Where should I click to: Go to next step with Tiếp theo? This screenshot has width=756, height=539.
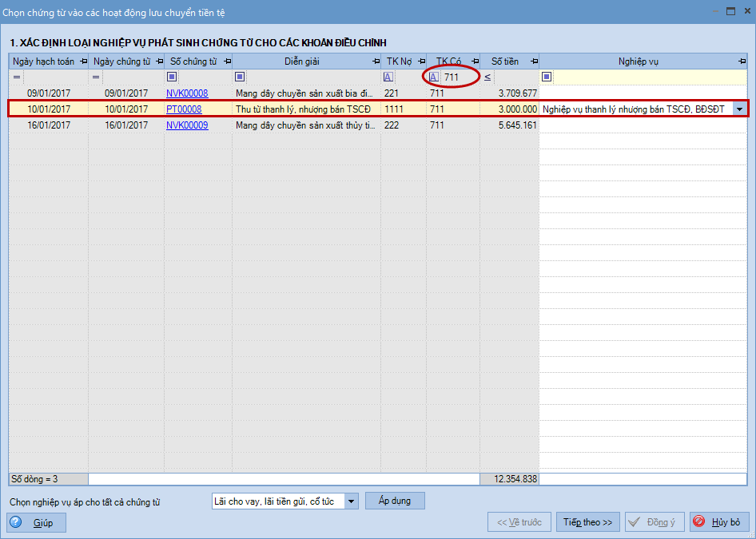[587, 522]
